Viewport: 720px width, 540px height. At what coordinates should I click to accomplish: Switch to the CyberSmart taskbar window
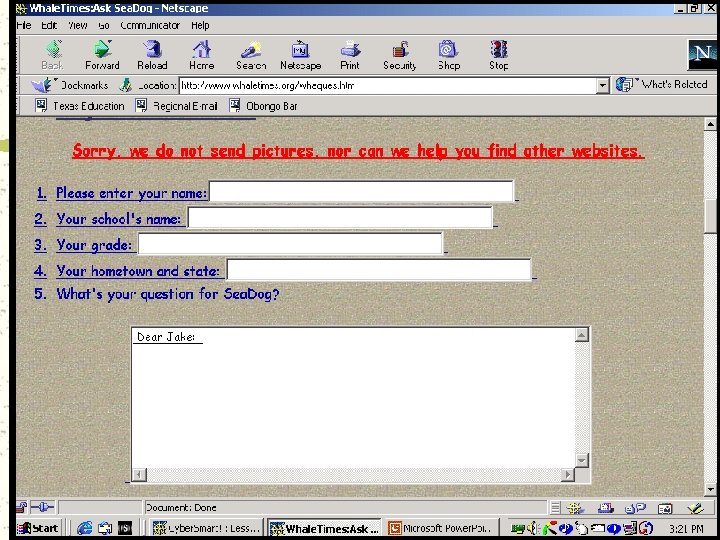click(x=206, y=529)
